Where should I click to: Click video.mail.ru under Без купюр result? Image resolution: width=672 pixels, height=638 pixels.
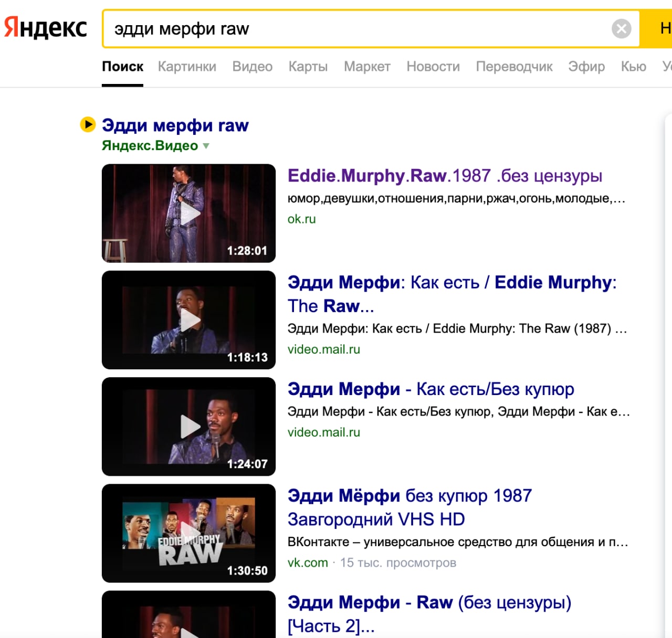tap(324, 432)
